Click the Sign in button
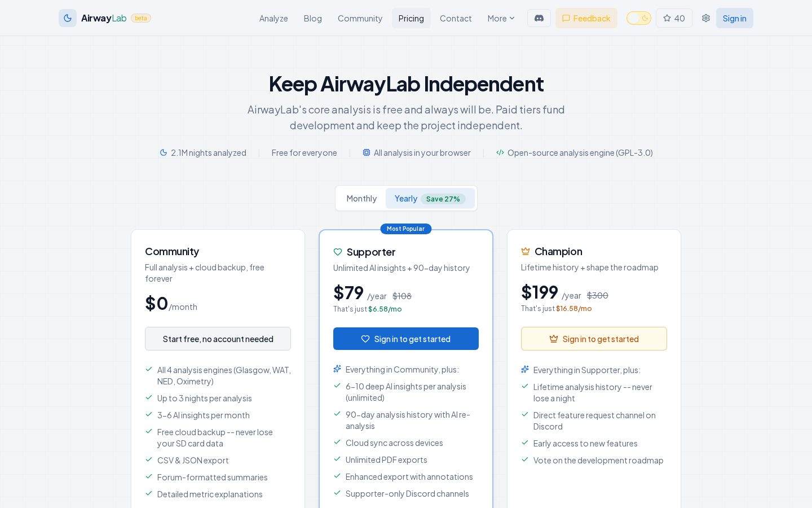This screenshot has width=812, height=508. click(x=734, y=18)
